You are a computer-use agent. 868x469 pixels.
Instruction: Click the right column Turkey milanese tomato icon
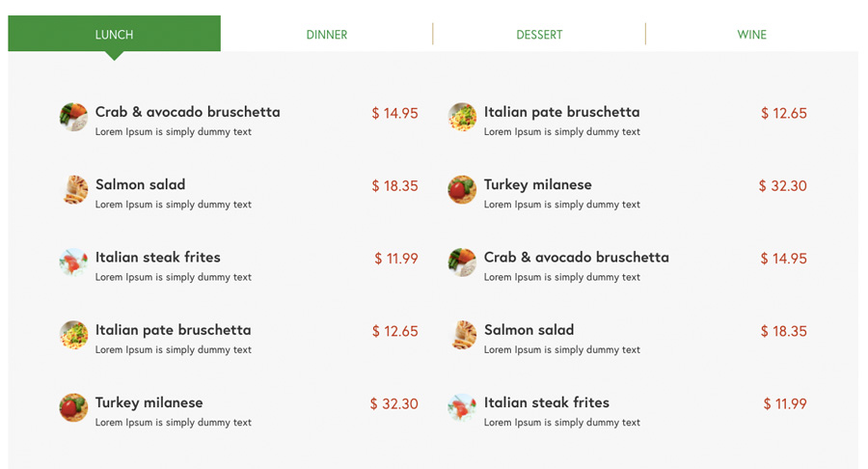(x=462, y=189)
